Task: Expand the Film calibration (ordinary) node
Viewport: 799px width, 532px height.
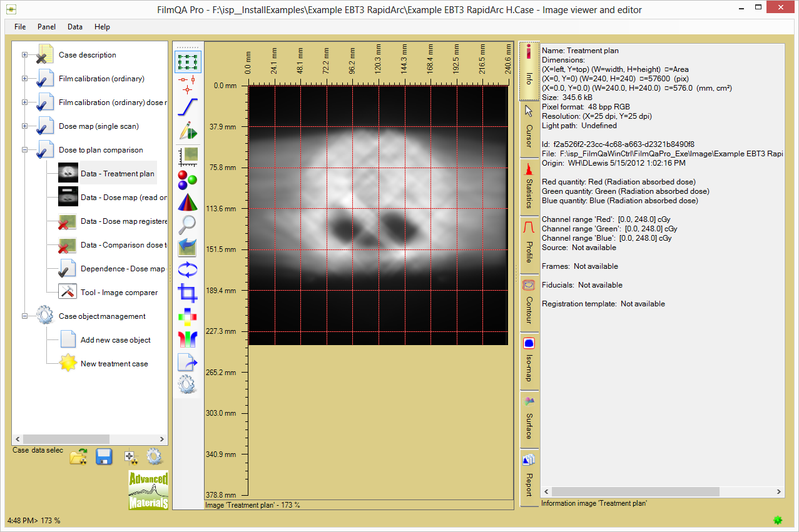Action: [25, 79]
